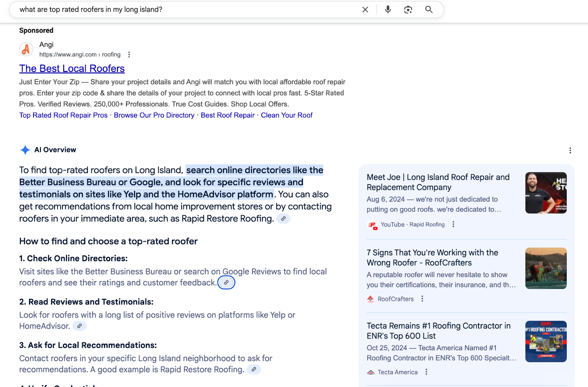This screenshot has width=588, height=387.
Task: Click the angi.com roofing URL text
Action: click(80, 55)
